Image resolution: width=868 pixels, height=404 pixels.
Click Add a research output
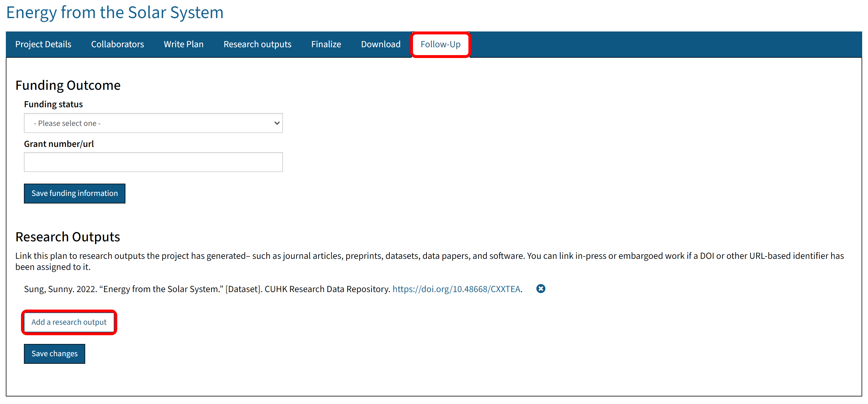coord(69,322)
